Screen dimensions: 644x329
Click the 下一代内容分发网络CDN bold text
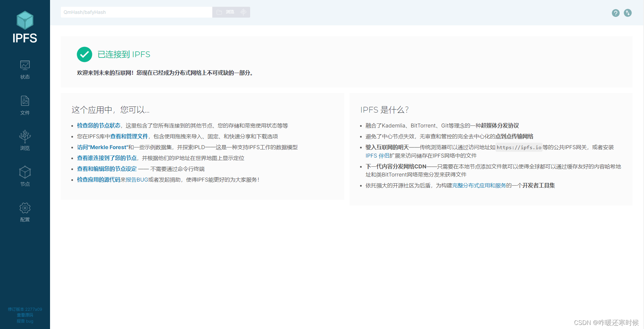[x=396, y=166]
